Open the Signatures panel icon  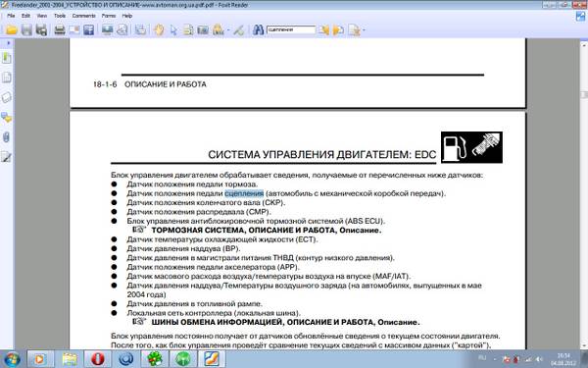(x=7, y=157)
